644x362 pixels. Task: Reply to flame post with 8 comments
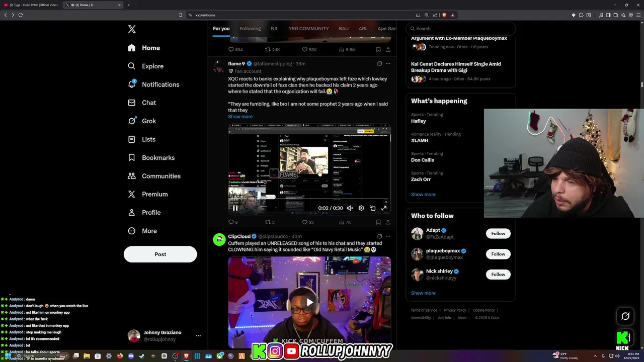[233, 222]
